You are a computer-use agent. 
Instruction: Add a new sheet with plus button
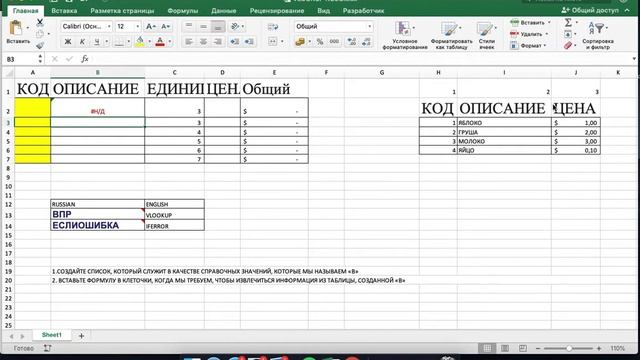point(81,336)
